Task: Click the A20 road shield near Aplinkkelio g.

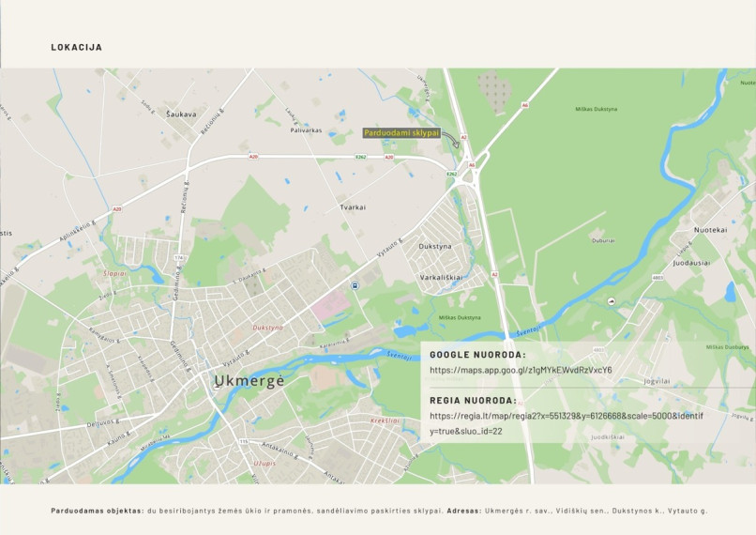Action: click(x=116, y=209)
